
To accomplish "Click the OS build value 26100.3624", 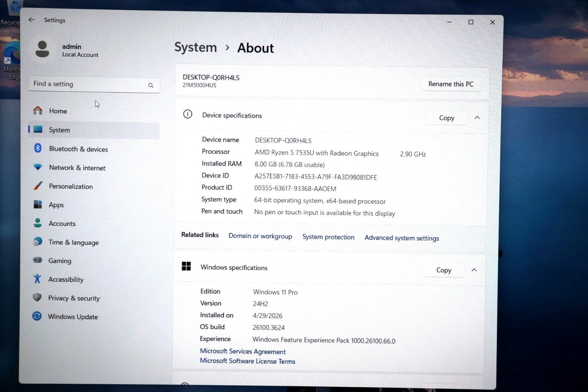I will (x=269, y=327).
